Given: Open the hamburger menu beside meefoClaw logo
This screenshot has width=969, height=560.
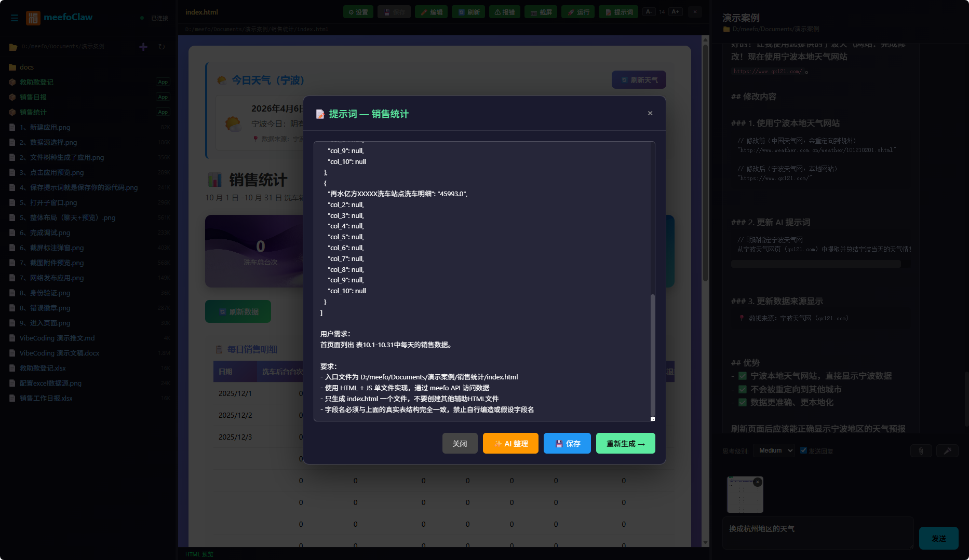Looking at the screenshot, I should [x=15, y=18].
